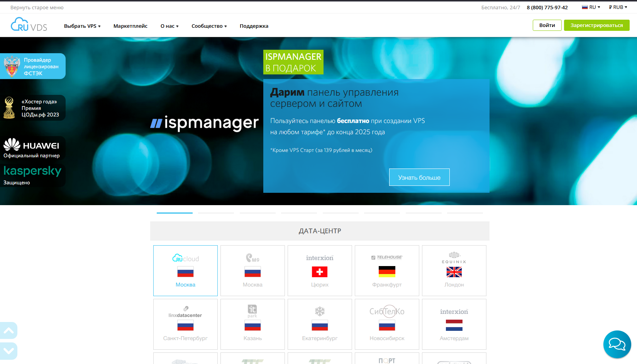Click the Войти button
The height and width of the screenshot is (364, 637).
(x=547, y=25)
